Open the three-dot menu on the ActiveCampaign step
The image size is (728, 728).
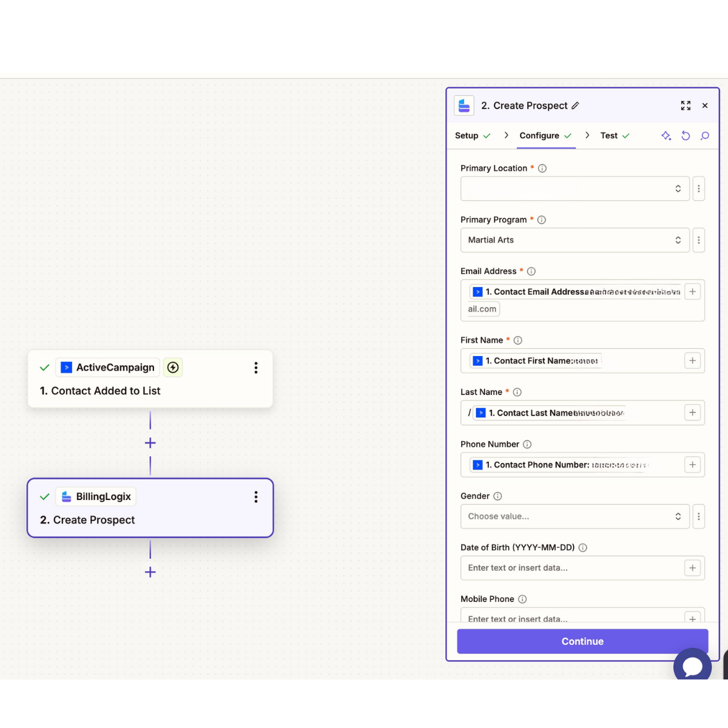(x=255, y=368)
